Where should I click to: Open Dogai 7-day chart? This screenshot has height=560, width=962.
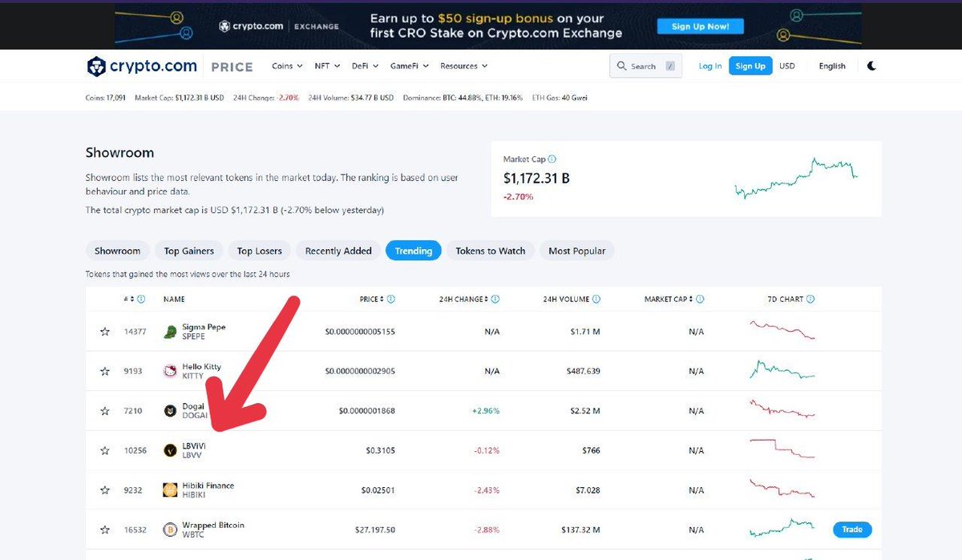782,409
